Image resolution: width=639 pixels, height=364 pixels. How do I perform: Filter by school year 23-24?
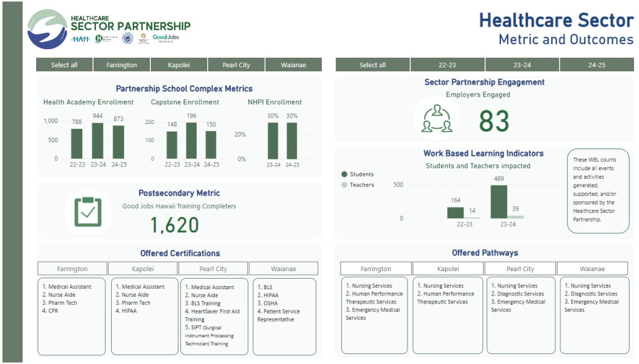click(x=522, y=65)
